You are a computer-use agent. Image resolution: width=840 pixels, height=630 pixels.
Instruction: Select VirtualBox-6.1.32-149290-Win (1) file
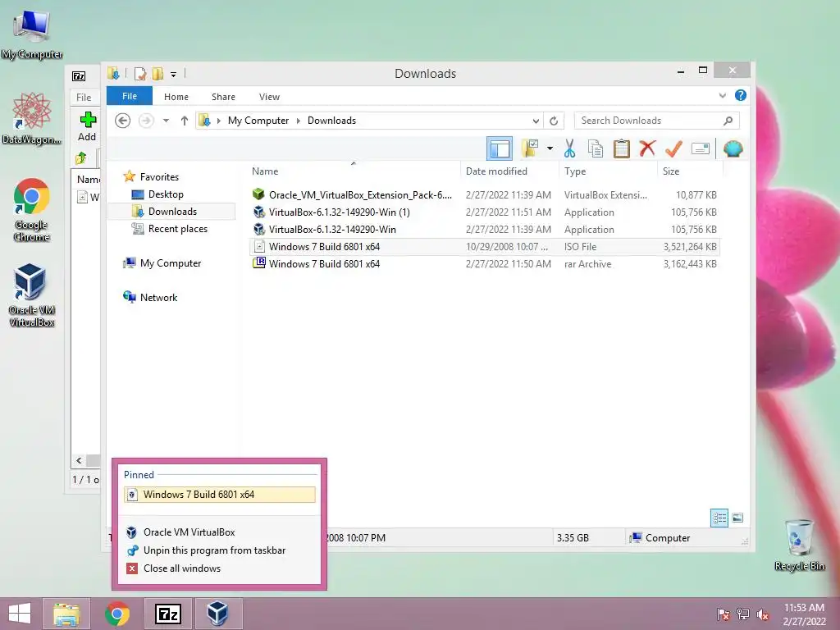click(x=485, y=212)
